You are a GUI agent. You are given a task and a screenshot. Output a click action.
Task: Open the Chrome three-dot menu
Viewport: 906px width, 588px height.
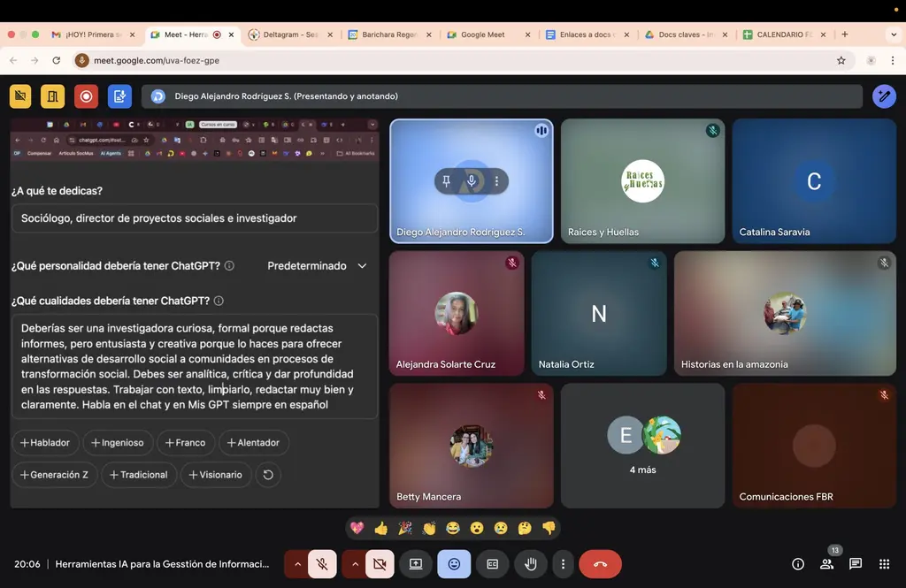893,60
